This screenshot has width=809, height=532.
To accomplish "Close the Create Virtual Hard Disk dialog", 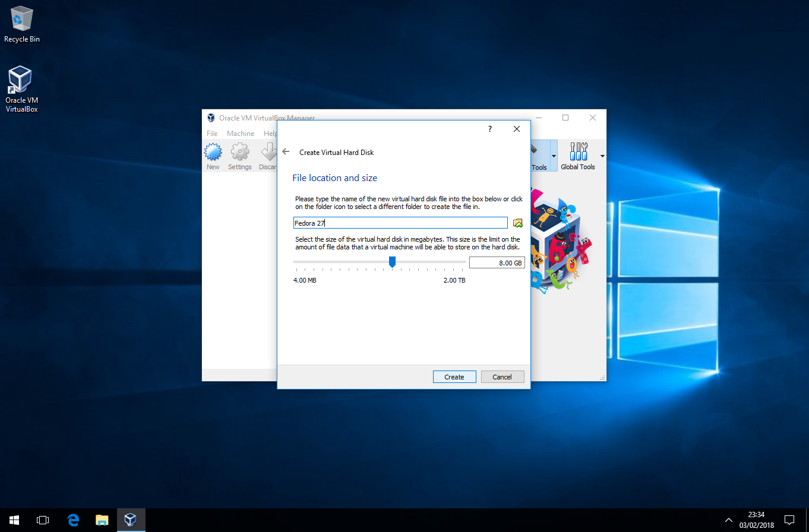I will (x=517, y=129).
